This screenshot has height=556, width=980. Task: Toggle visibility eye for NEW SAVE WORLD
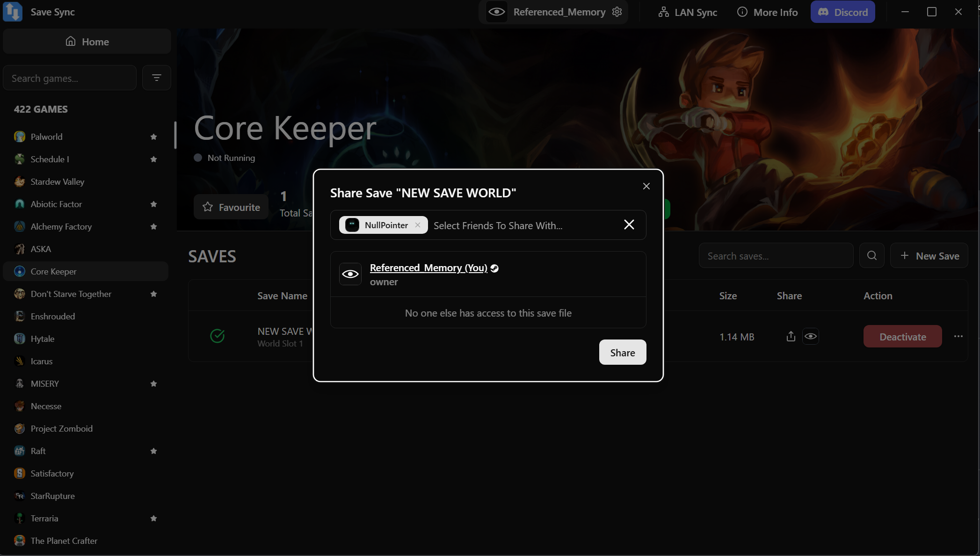pos(811,336)
